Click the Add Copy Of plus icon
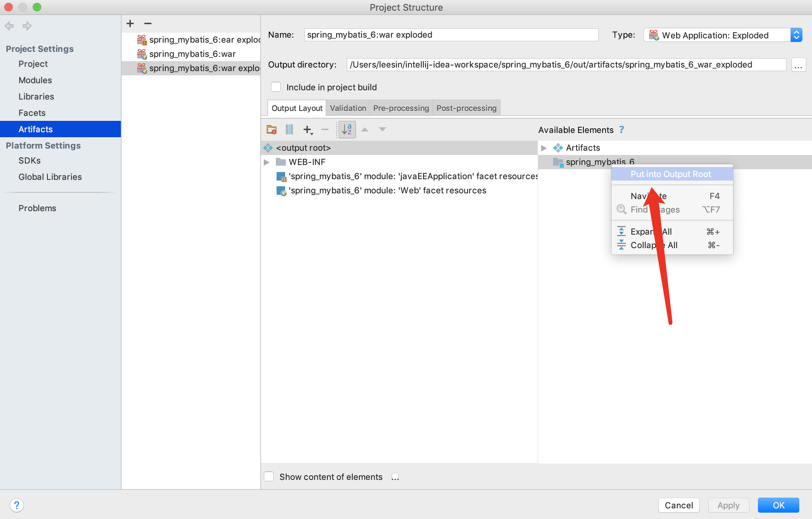 308,130
